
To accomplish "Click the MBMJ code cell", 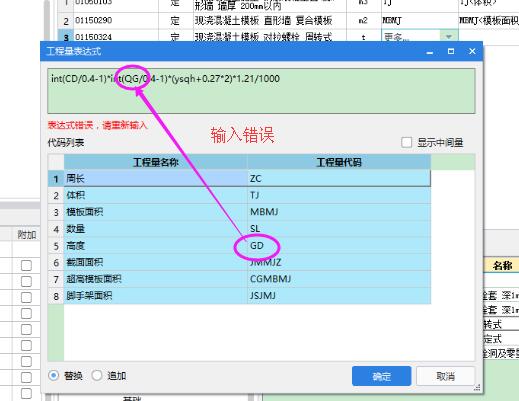I will click(x=339, y=212).
